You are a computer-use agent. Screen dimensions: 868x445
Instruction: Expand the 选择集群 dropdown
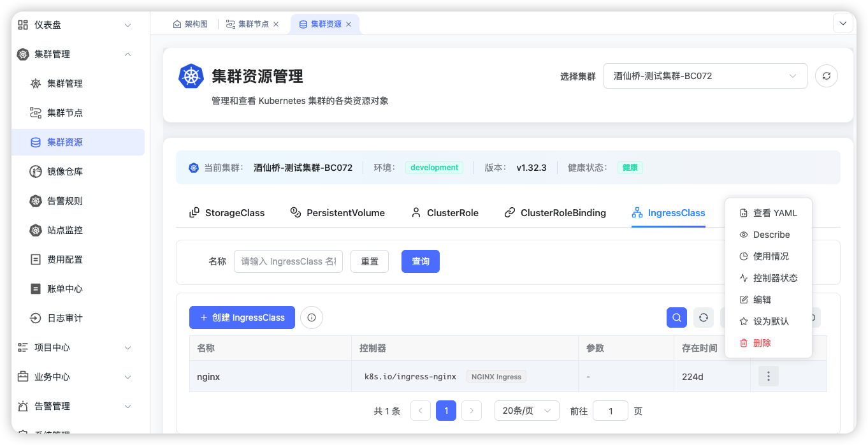(x=705, y=76)
